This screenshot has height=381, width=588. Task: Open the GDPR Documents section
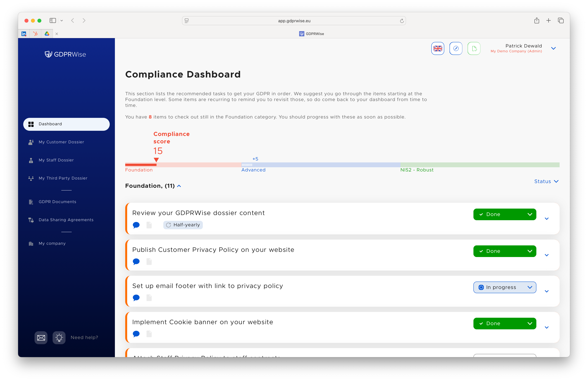click(x=57, y=202)
